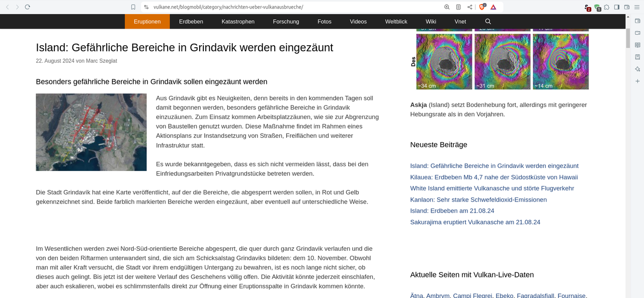Open the Weltblick menu item
The image size is (644, 298).
point(396,22)
